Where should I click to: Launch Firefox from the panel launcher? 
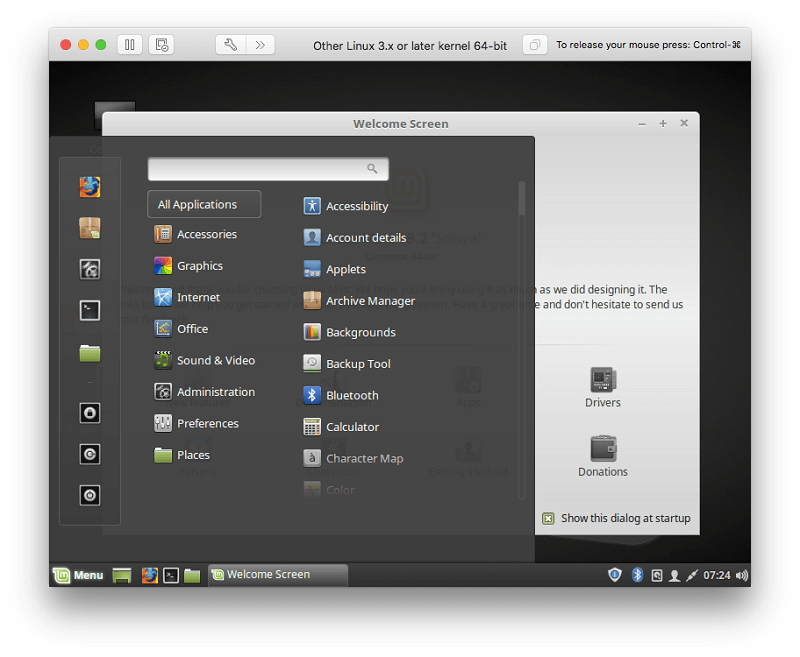point(149,575)
